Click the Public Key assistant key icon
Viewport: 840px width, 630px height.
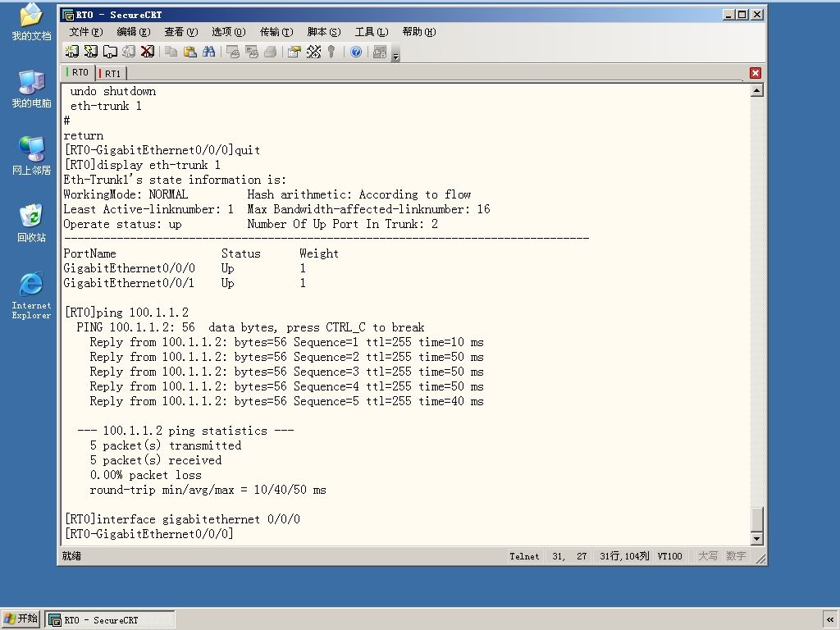(331, 52)
